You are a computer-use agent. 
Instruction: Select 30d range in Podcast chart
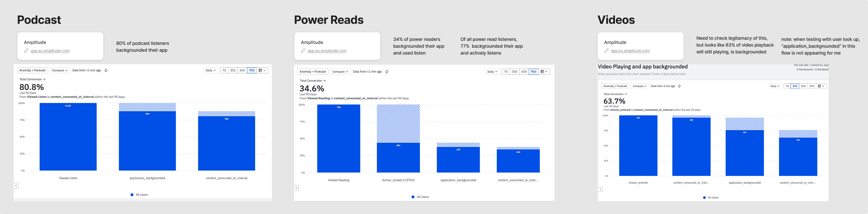click(x=232, y=70)
